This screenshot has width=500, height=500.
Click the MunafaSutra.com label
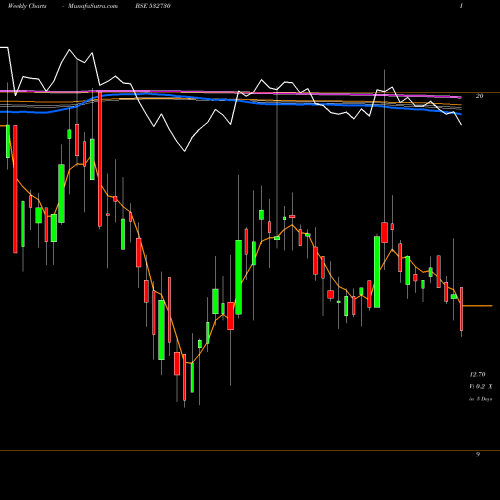pyautogui.click(x=93, y=6)
